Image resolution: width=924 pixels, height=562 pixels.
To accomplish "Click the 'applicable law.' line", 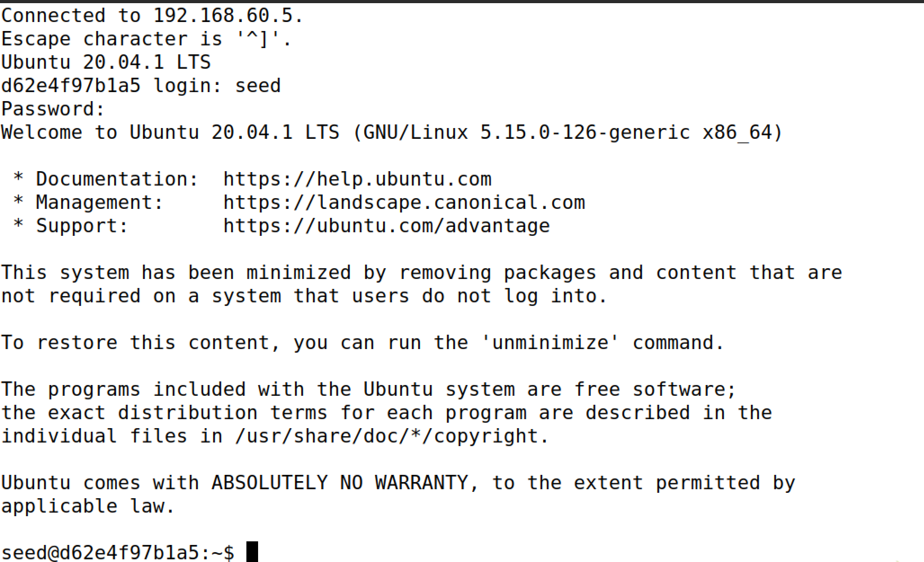I will pyautogui.click(x=88, y=506).
